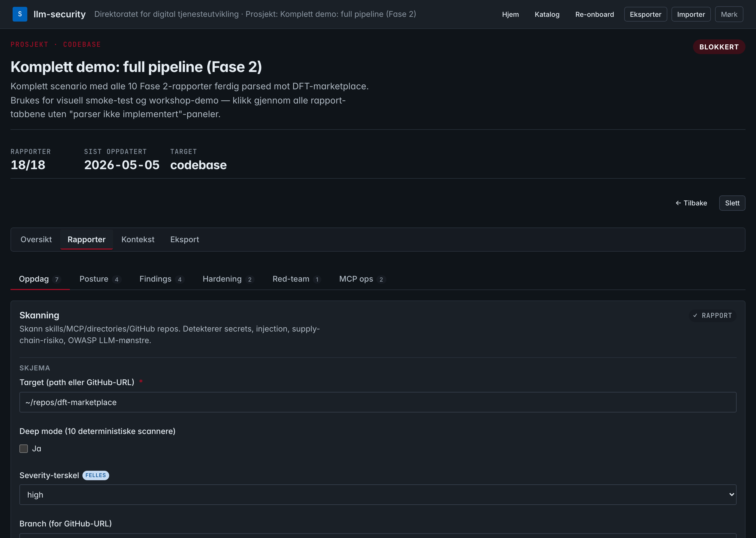Viewport: 756px width, 538px height.
Task: Switch to the Posture sub-tab
Action: pos(100,279)
